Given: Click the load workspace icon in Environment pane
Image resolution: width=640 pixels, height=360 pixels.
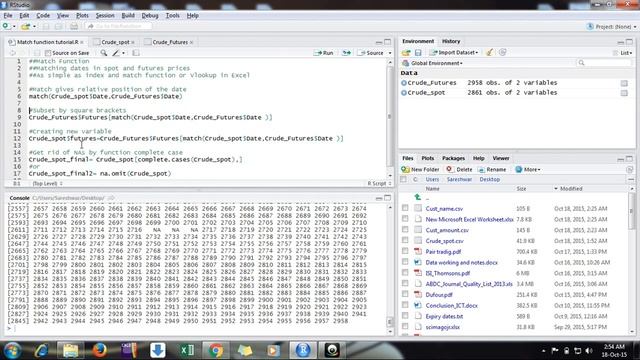Looking at the screenshot, I should 406,53.
